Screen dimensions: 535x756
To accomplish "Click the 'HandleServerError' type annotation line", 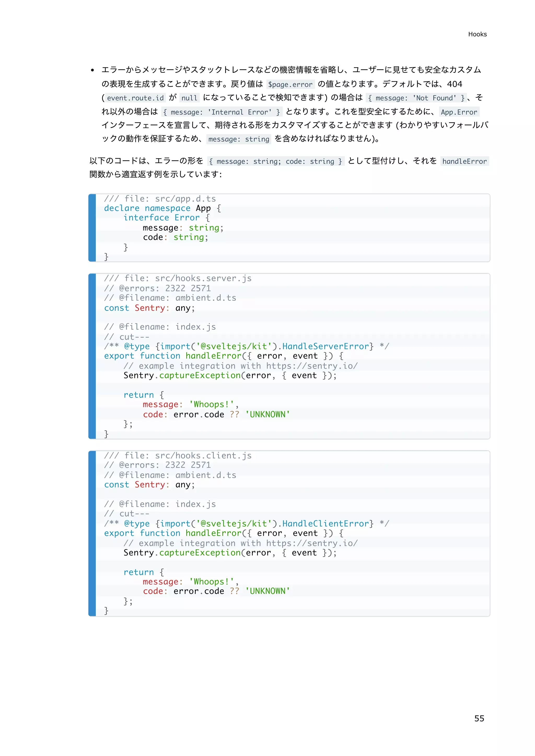I will pos(247,346).
